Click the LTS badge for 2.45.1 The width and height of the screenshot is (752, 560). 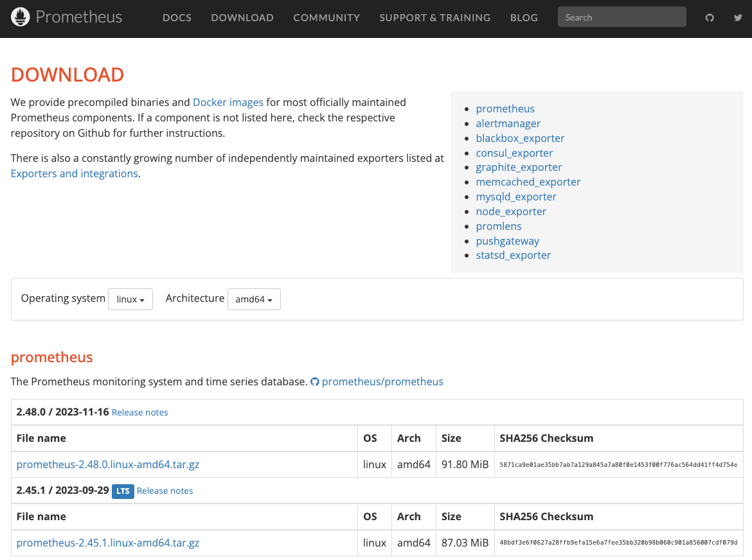click(123, 491)
